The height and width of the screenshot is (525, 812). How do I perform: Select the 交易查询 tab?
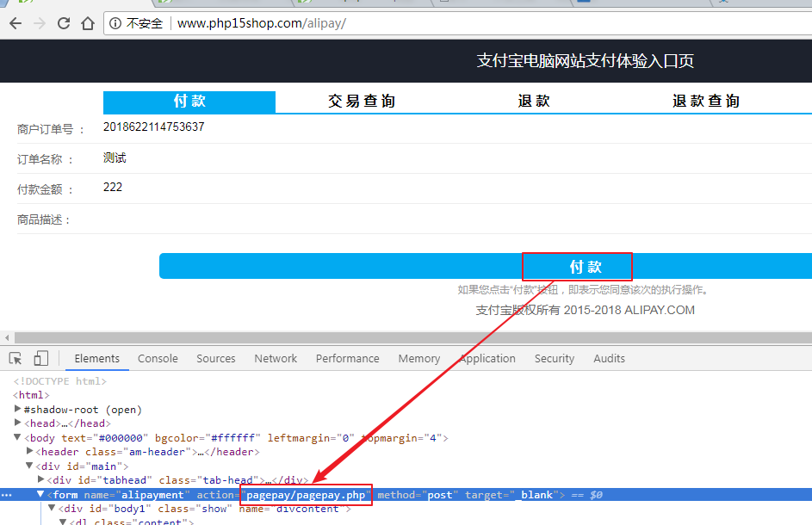click(x=362, y=102)
